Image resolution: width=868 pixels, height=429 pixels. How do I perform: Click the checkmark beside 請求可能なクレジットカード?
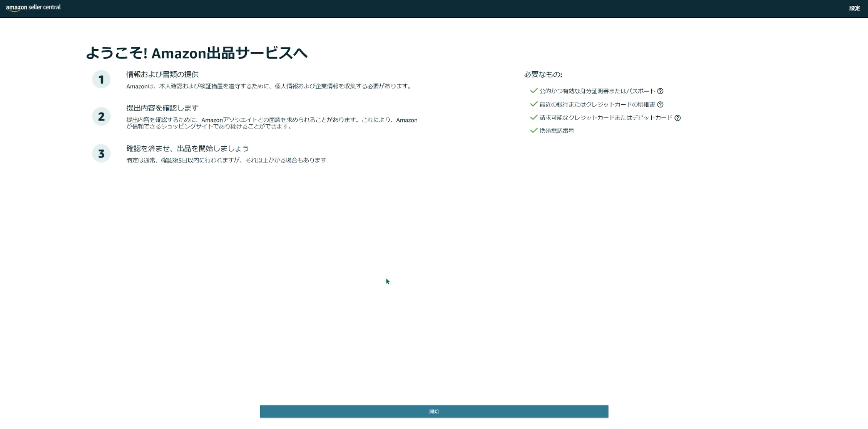pos(534,117)
